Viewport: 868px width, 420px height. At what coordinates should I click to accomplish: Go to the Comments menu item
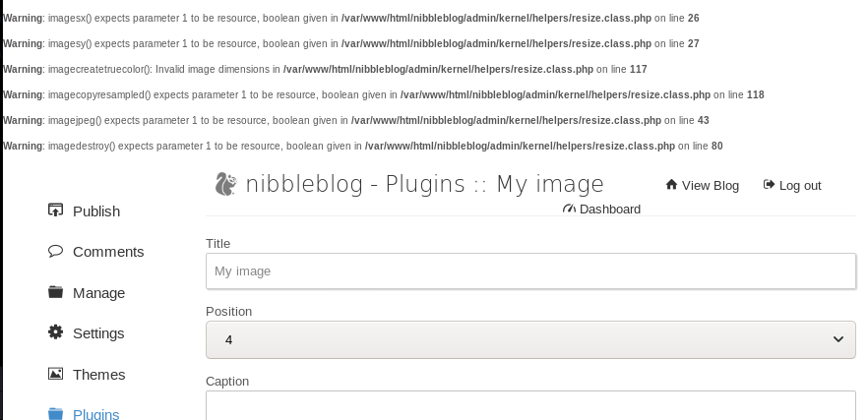point(108,252)
